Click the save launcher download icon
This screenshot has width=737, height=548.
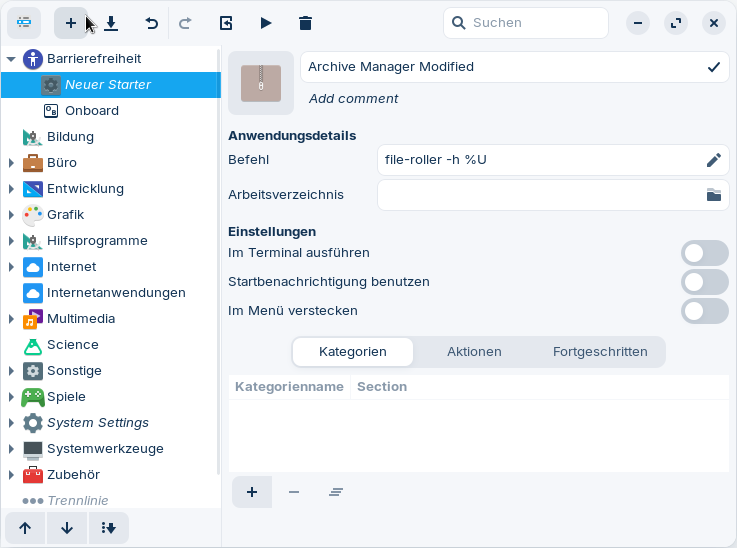[111, 23]
